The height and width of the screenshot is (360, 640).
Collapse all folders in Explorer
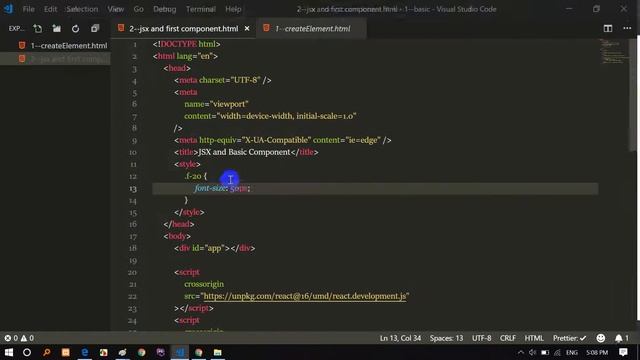click(95, 29)
